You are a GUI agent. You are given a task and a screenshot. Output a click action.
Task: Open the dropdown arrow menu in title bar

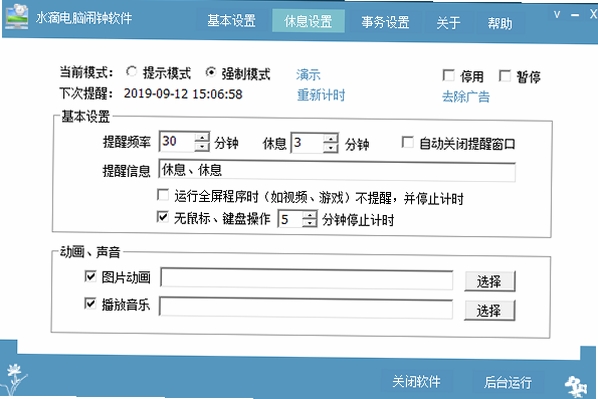tap(557, 15)
